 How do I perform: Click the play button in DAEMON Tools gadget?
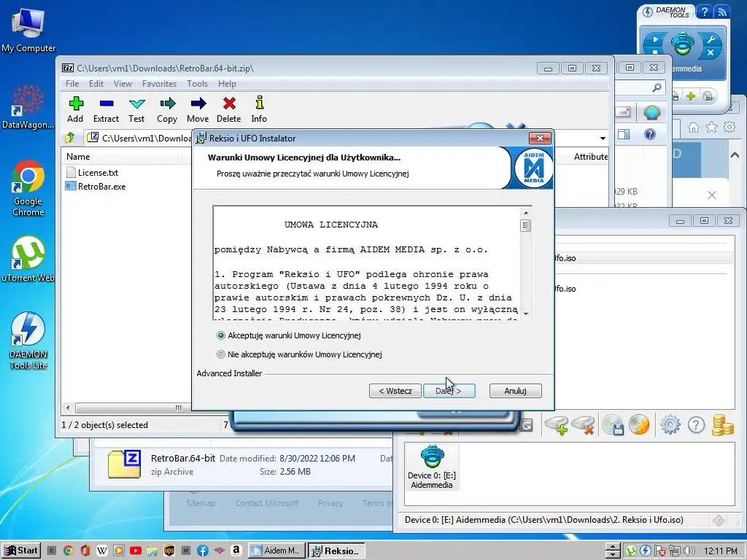tap(655, 39)
